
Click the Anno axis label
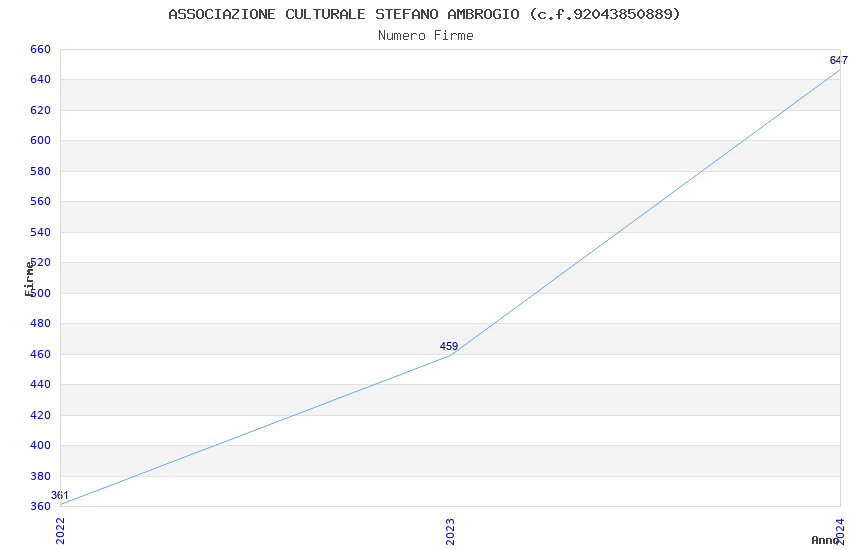coord(825,540)
